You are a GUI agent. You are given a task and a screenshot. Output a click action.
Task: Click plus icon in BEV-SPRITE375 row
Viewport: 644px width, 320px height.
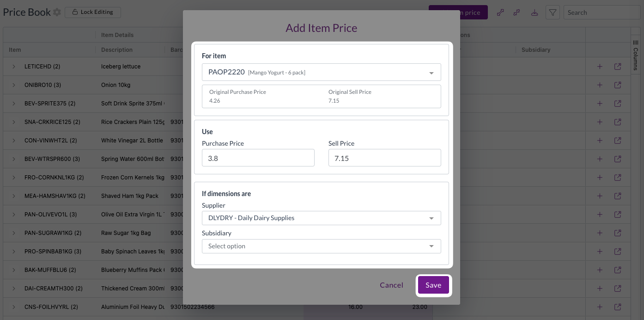click(600, 104)
